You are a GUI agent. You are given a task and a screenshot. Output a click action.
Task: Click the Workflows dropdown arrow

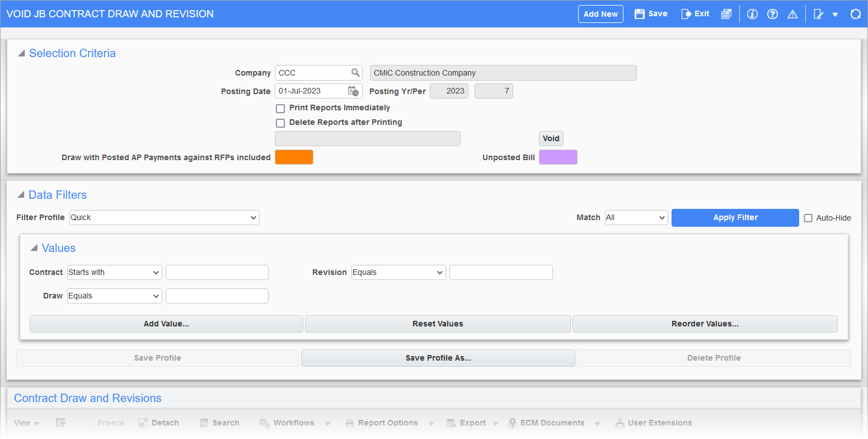327,423
